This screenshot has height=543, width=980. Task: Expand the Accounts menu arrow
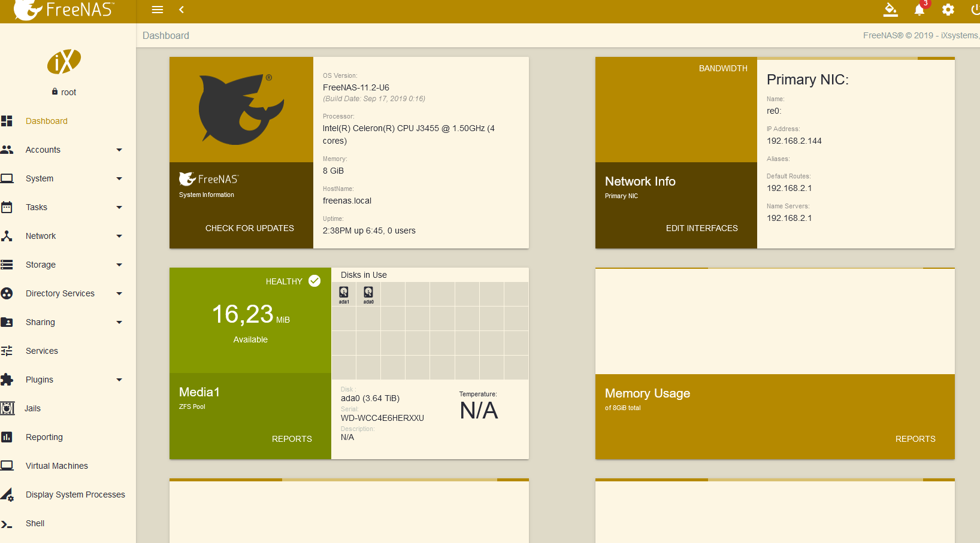(x=119, y=150)
